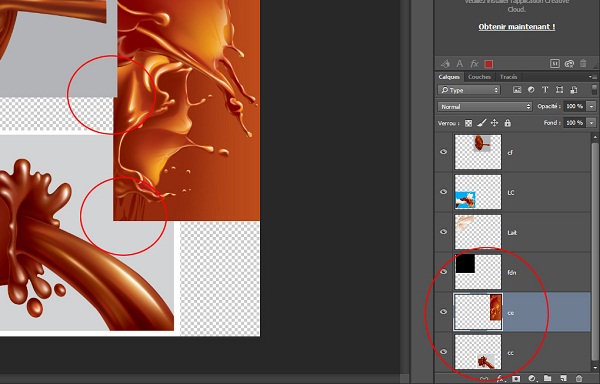The height and width of the screenshot is (384, 600).
Task: Open the Normal blend mode dropdown
Action: pyautogui.click(x=485, y=106)
